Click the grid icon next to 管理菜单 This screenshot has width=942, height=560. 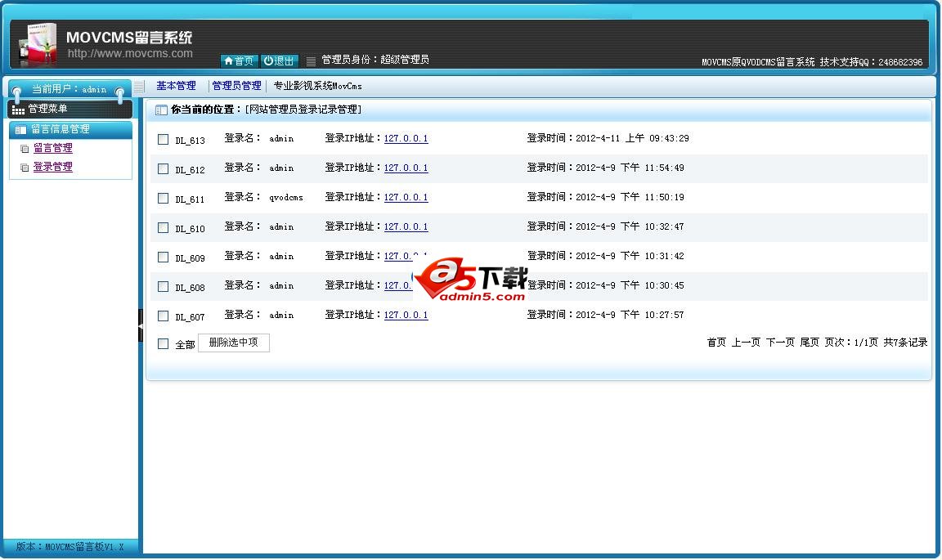coord(18,110)
